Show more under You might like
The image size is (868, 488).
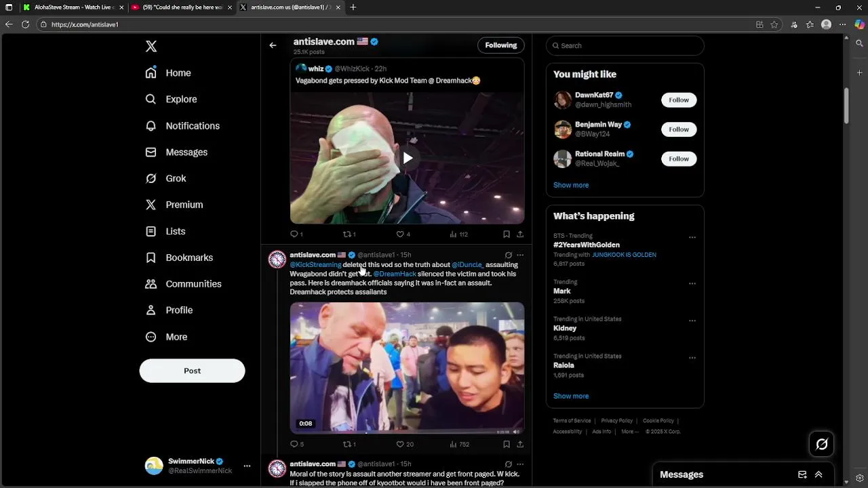click(571, 185)
